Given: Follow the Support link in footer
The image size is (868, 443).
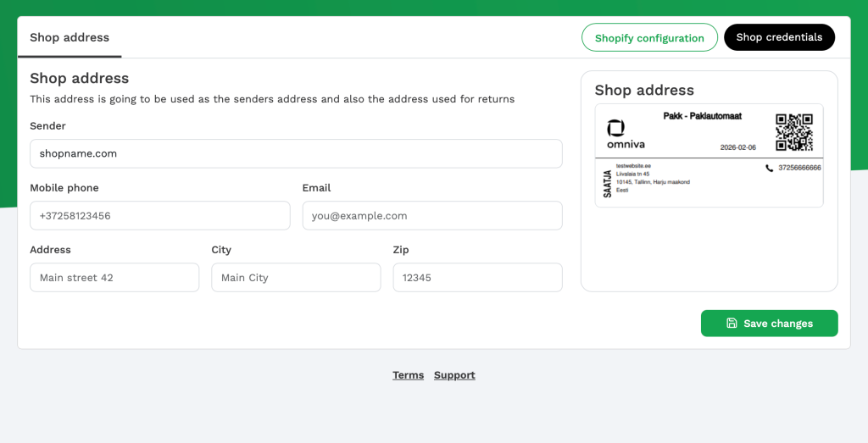Looking at the screenshot, I should pyautogui.click(x=454, y=375).
